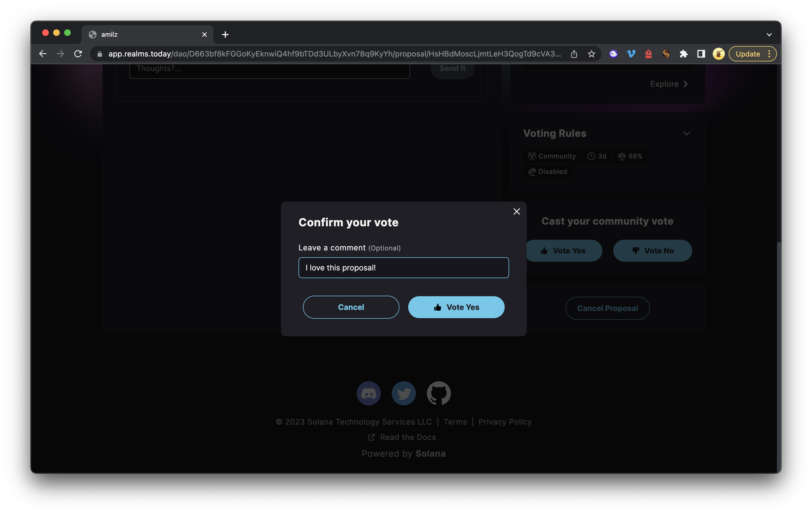Screen dimensions: 812x514
Task: Bookmark this page with the star
Action: [592, 54]
